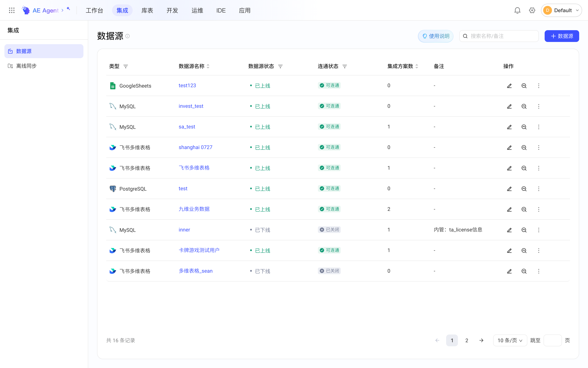Screen dimensions: 588x368
Task: Switch to the 工作台 tab
Action: [x=94, y=10]
